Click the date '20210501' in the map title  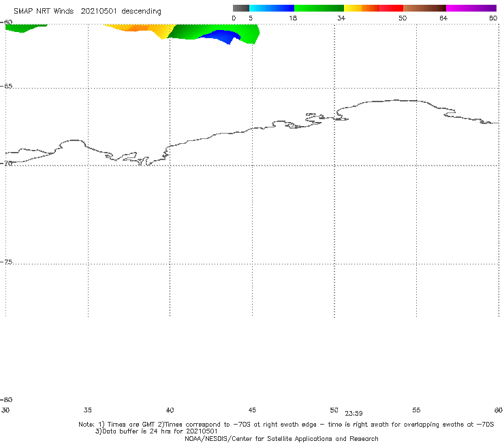(99, 12)
